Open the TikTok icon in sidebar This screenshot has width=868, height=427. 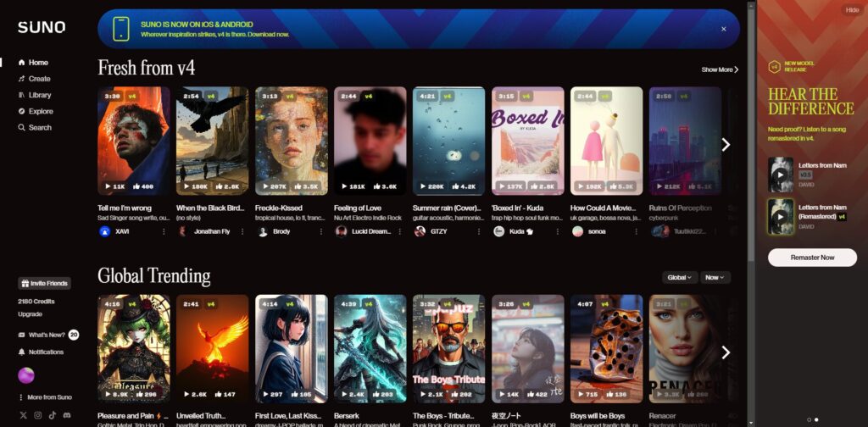coord(52,414)
